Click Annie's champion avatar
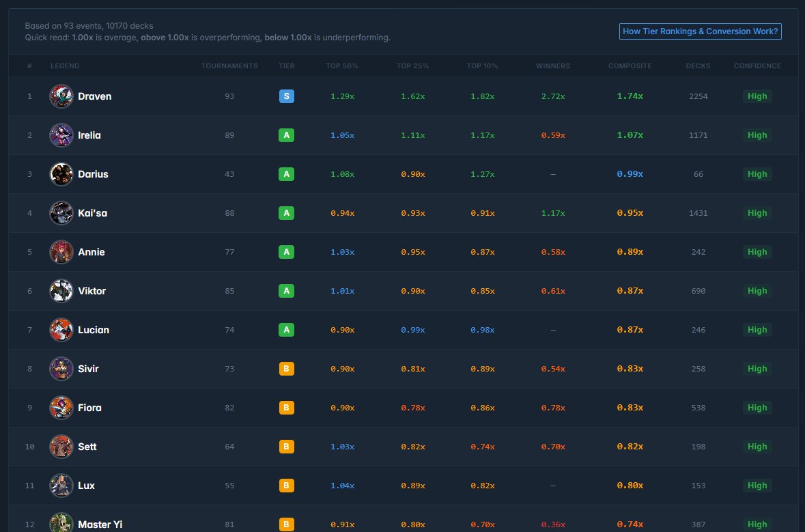Screen dimensions: 805x532 (61, 252)
